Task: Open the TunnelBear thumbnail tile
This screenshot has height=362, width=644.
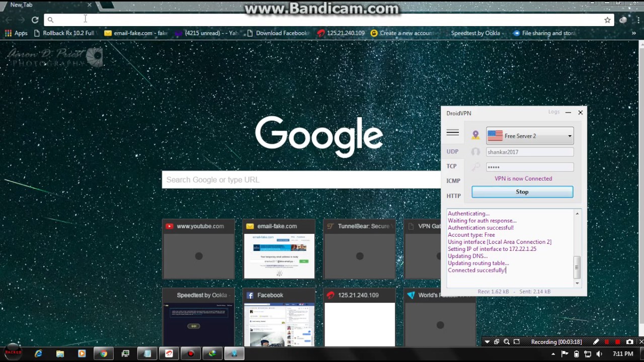Action: click(x=360, y=249)
